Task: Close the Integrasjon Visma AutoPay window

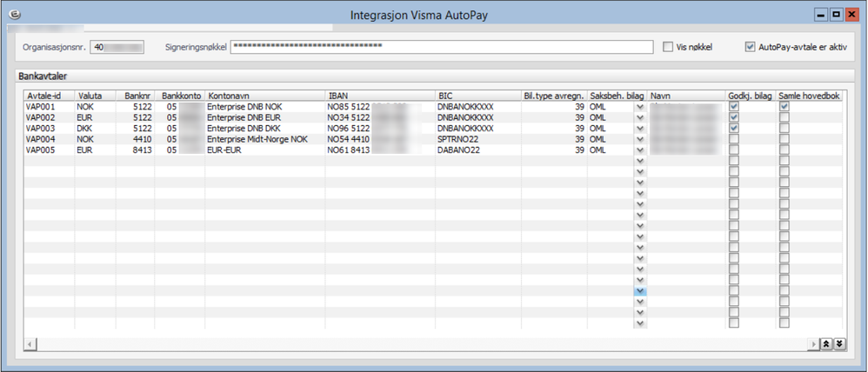Action: 851,15
